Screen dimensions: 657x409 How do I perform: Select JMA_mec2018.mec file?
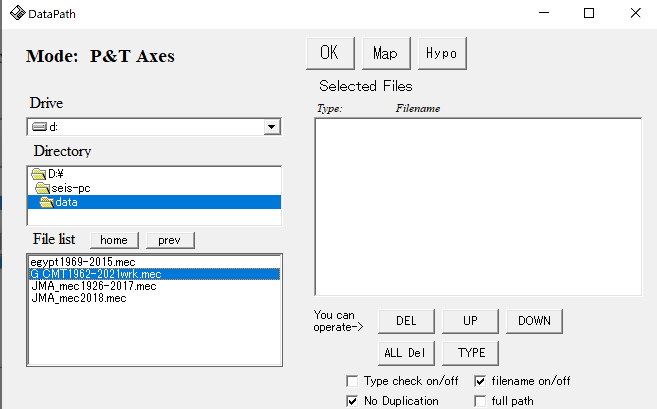click(x=154, y=298)
